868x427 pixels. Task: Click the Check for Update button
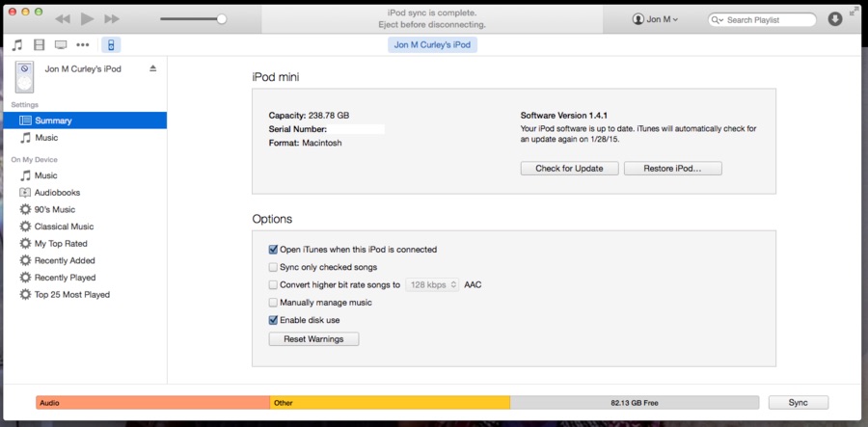click(570, 169)
